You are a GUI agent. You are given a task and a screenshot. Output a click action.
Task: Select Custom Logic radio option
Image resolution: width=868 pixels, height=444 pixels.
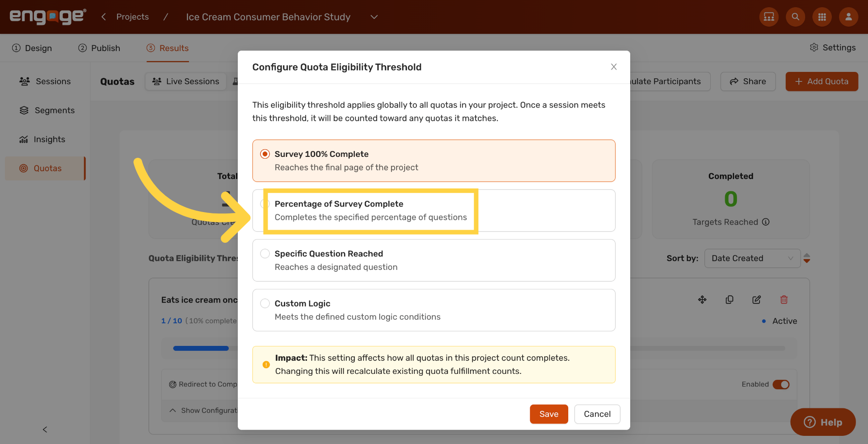point(265,303)
